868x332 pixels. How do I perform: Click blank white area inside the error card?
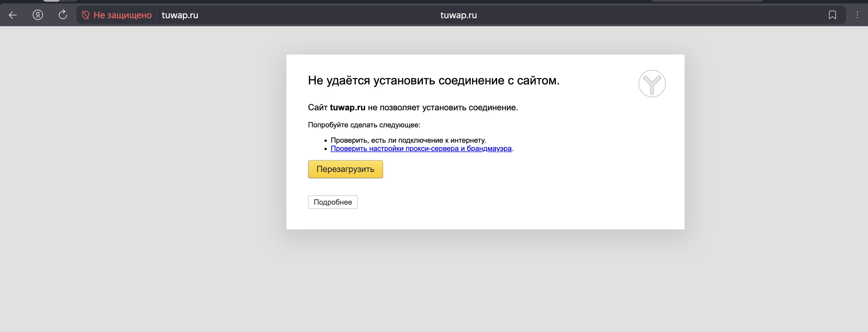pyautogui.click(x=539, y=188)
